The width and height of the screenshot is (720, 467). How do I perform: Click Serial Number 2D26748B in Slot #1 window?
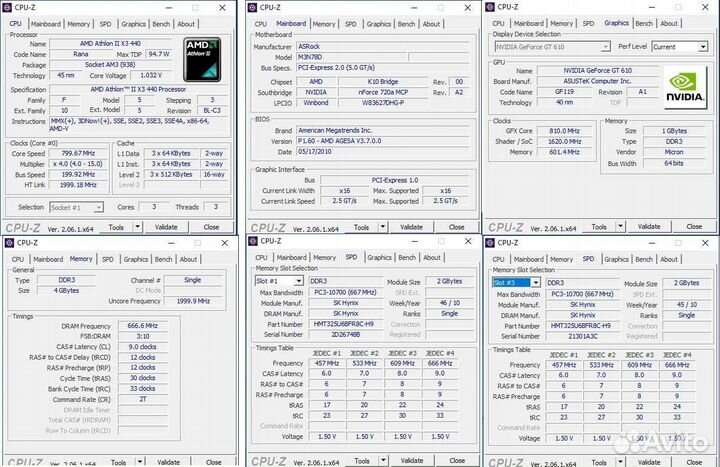coord(346,335)
